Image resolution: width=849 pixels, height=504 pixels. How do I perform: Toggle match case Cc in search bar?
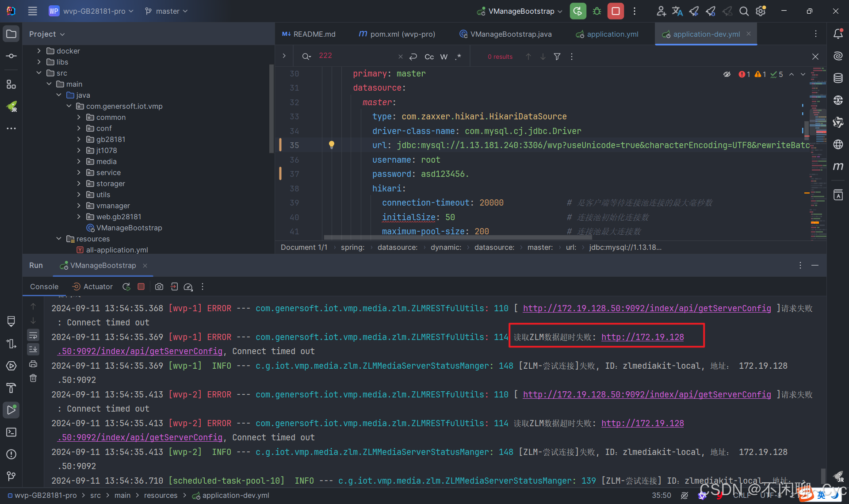tap(429, 57)
